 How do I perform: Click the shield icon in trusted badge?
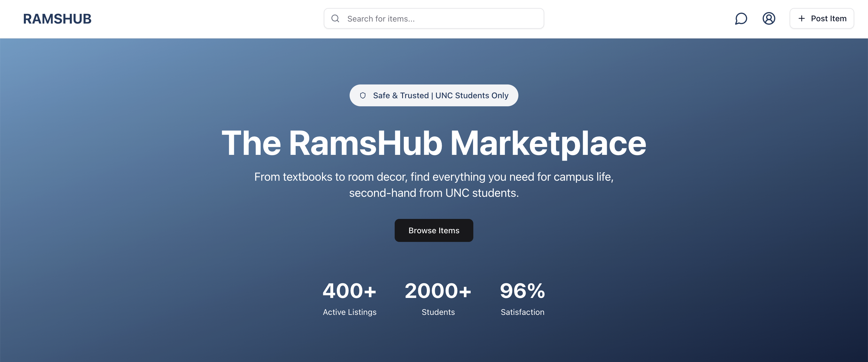point(363,95)
